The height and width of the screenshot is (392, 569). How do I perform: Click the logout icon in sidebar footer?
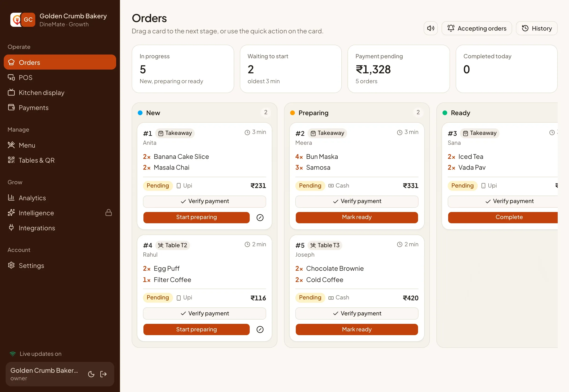pos(103,374)
